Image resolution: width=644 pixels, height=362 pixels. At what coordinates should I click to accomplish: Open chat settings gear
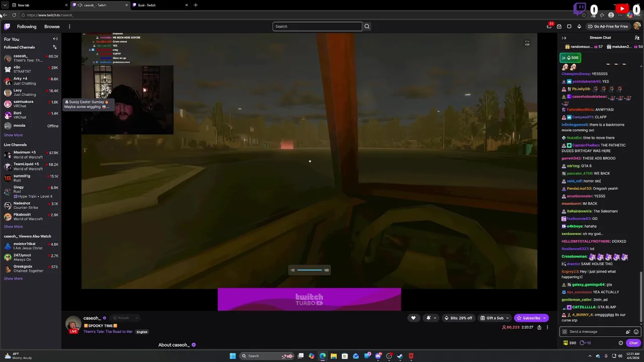point(621,343)
